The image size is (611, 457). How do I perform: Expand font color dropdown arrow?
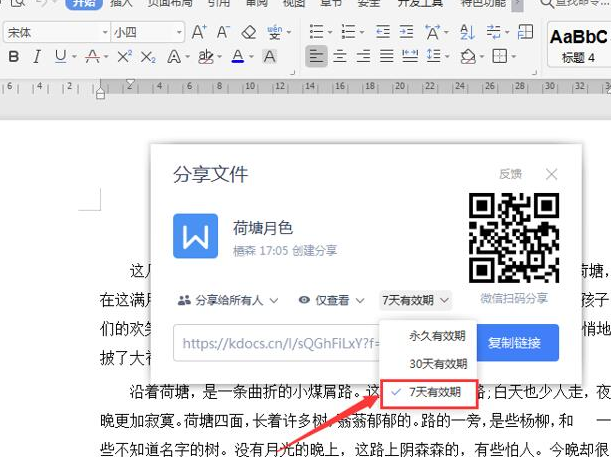pos(251,57)
